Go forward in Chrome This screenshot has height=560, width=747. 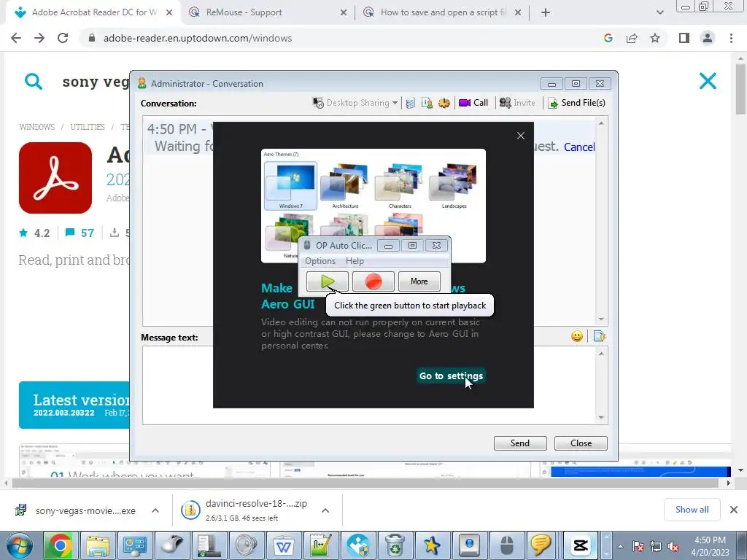(39, 38)
